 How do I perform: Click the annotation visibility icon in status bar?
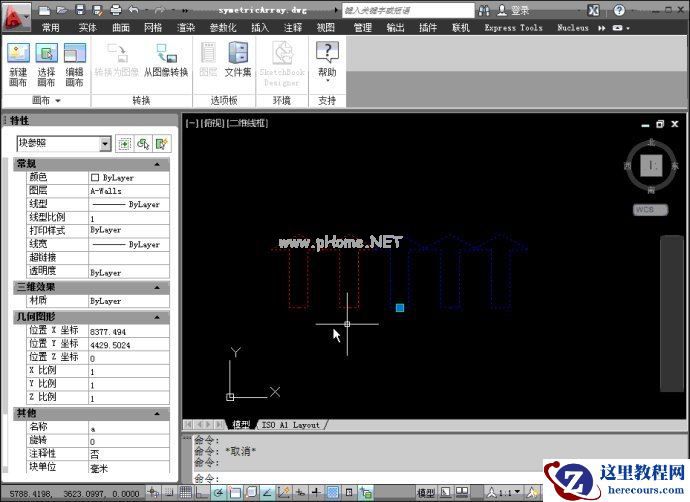(x=534, y=492)
